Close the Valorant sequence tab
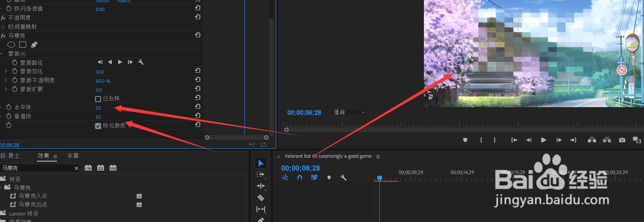Image resolution: width=644 pixels, height=222 pixels. (278, 157)
